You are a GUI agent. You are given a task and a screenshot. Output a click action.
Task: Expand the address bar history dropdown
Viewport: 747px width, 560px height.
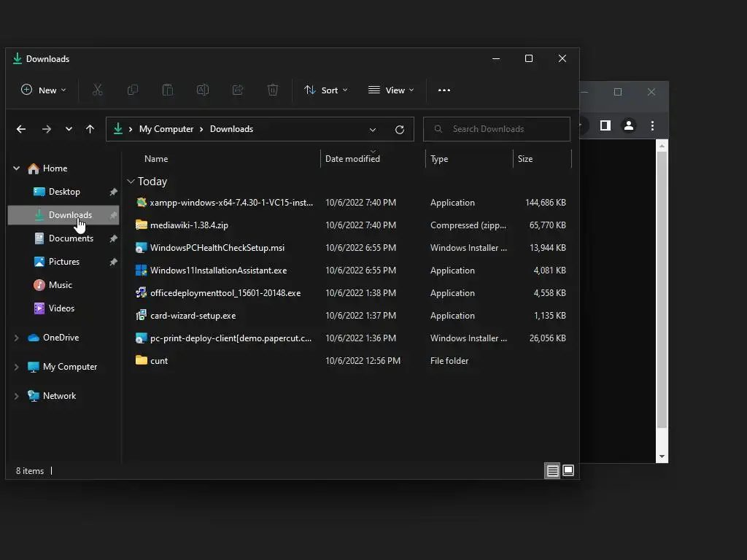click(373, 130)
